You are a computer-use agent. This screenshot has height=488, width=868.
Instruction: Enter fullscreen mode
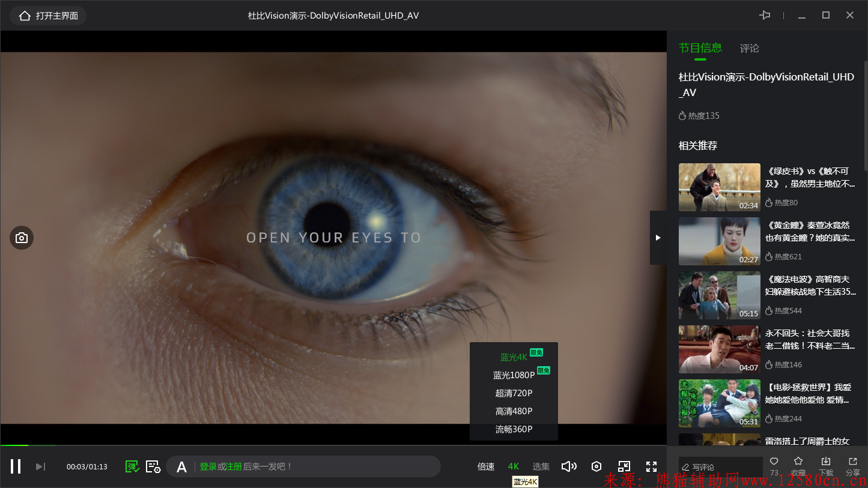click(651, 466)
